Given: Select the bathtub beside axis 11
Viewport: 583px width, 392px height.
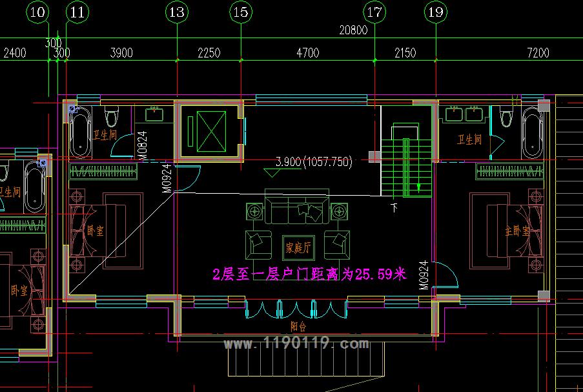Looking at the screenshot, I should (x=80, y=134).
